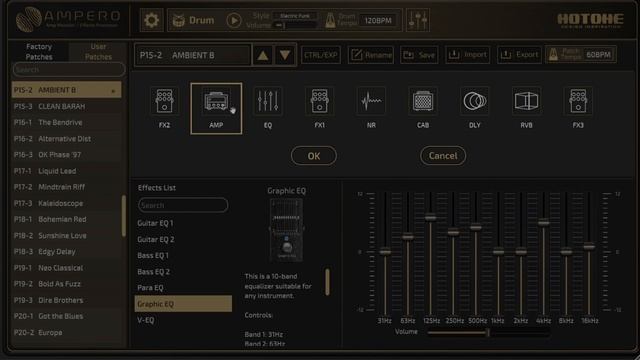
Task: Select the CAB cabinet module
Action: pos(423,108)
